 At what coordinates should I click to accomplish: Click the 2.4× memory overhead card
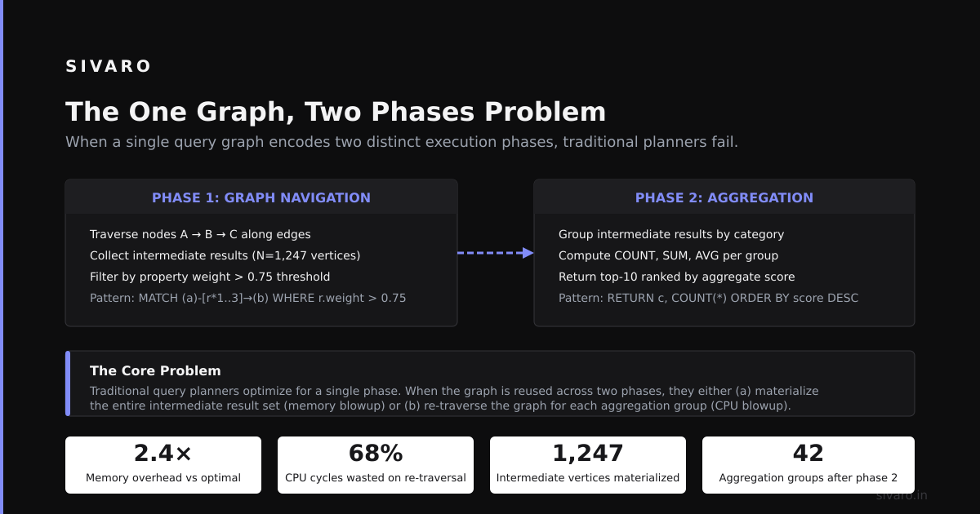pyautogui.click(x=163, y=465)
